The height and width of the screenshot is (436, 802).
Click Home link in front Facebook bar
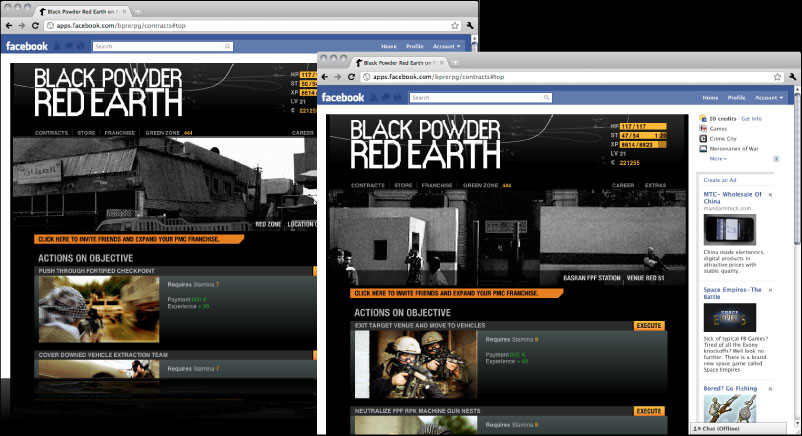point(710,97)
